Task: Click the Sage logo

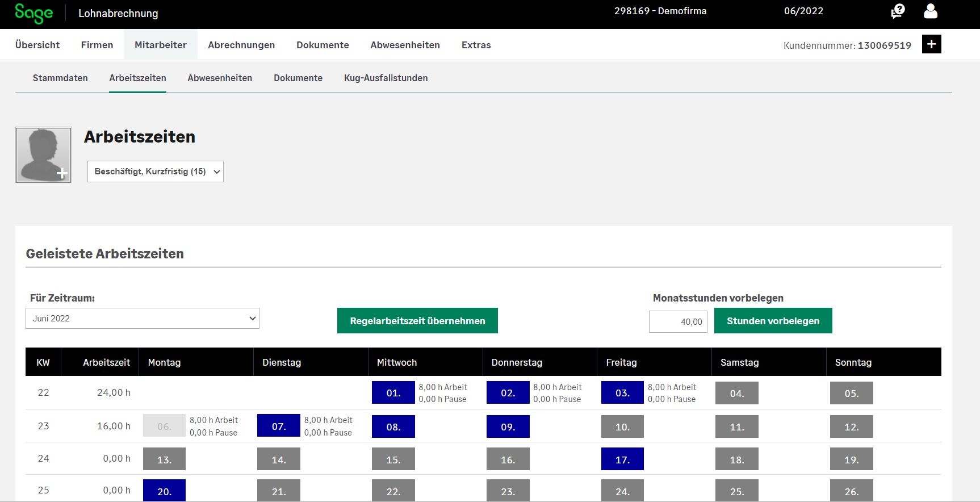Action: (x=34, y=14)
